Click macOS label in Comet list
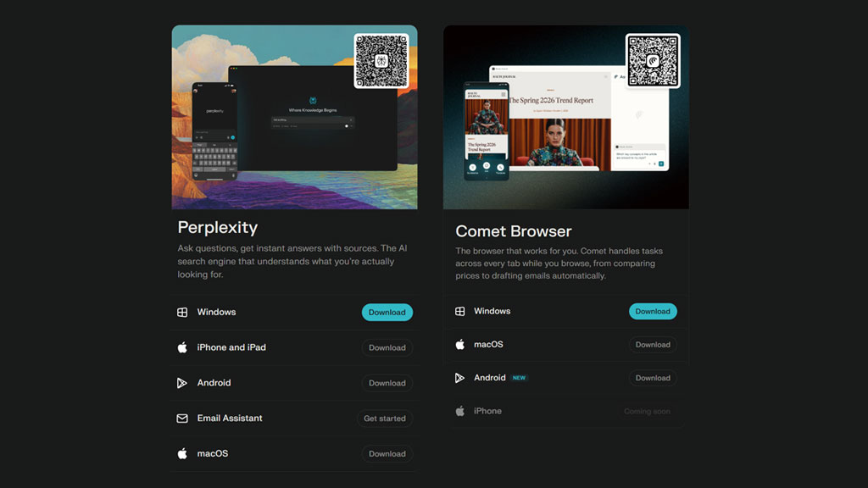The height and width of the screenshot is (488, 868). tap(488, 344)
